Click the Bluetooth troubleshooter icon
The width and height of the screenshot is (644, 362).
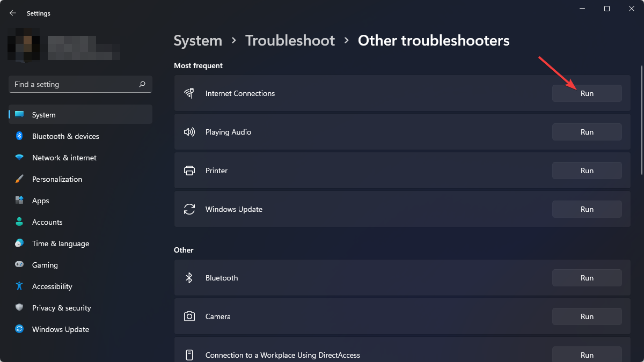189,277
